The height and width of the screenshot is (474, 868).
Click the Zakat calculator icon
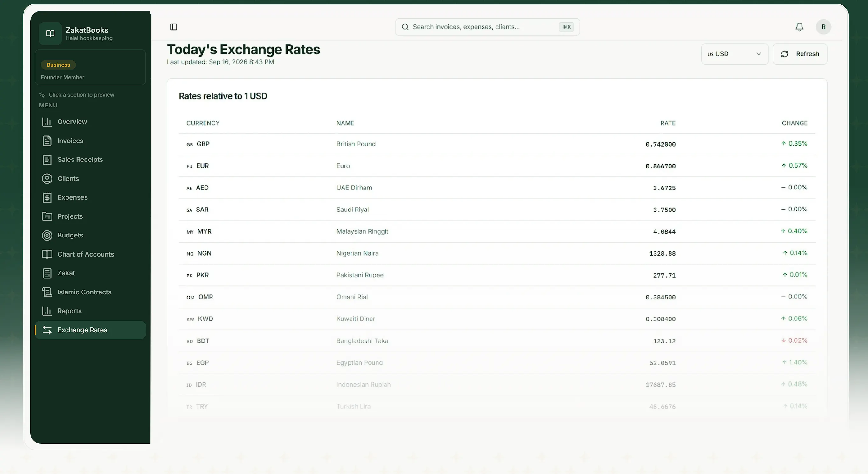click(47, 273)
